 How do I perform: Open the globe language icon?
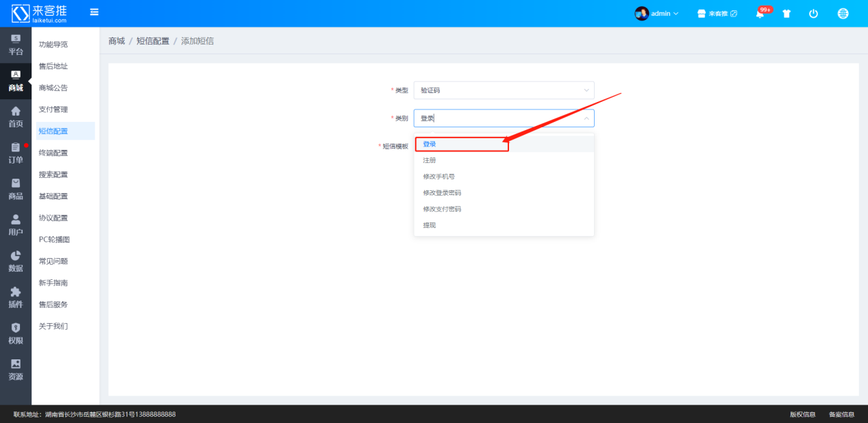843,14
